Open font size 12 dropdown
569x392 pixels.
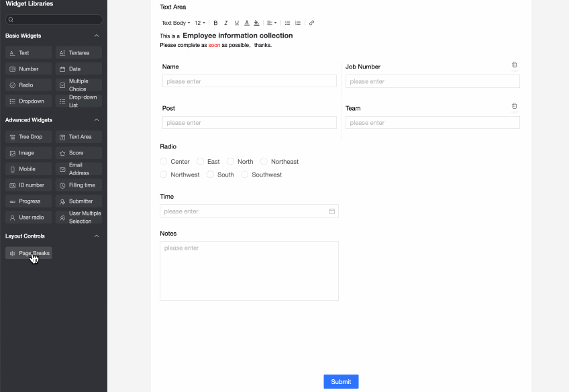tap(200, 23)
